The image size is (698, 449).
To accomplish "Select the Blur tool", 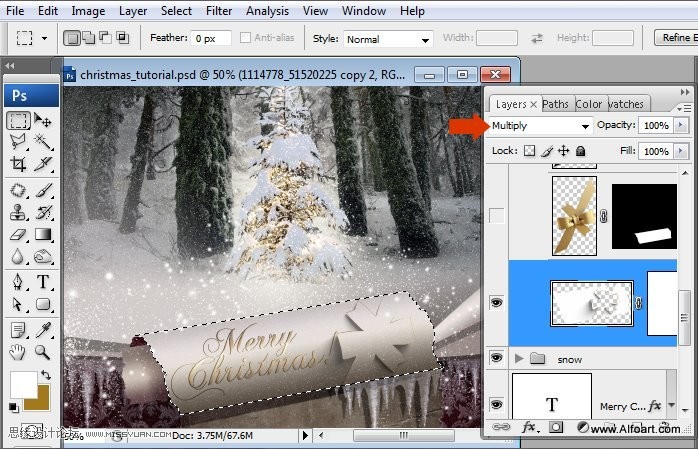I will click(18, 256).
